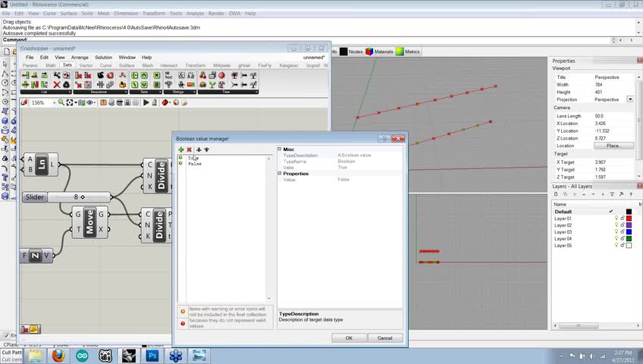This screenshot has height=364, width=643.
Task: Click the eye preview icon in Grasshopper toolbar
Action: tap(90, 102)
